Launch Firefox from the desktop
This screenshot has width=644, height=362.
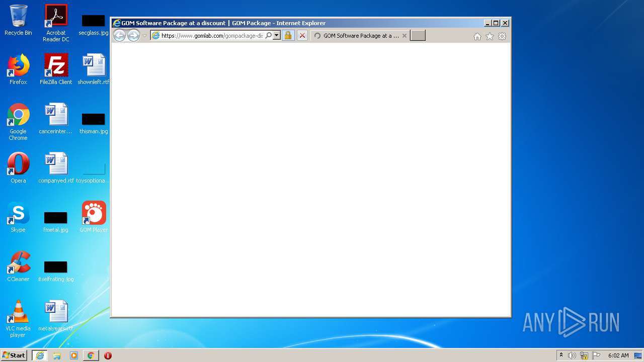click(x=18, y=69)
